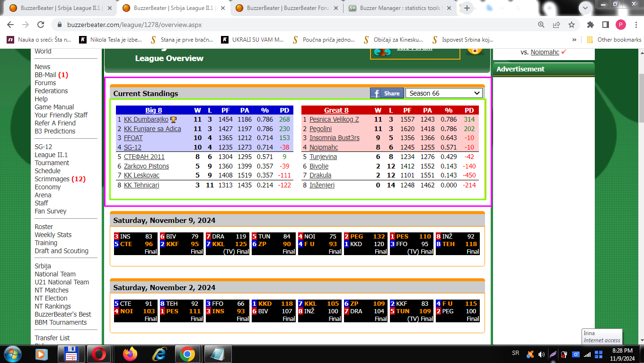Screen dimensions: 644x363
Task: Open the INS 83 CTE 96 game box
Action: 135,244
